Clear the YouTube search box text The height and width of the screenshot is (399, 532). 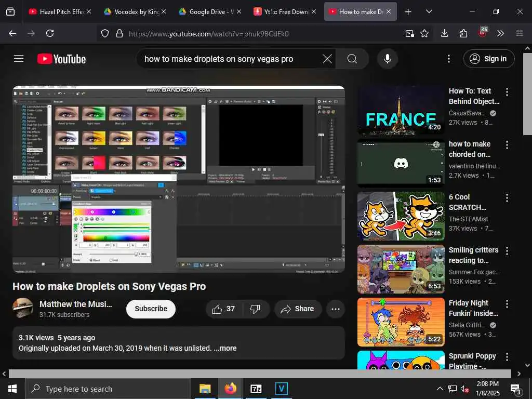(x=327, y=59)
